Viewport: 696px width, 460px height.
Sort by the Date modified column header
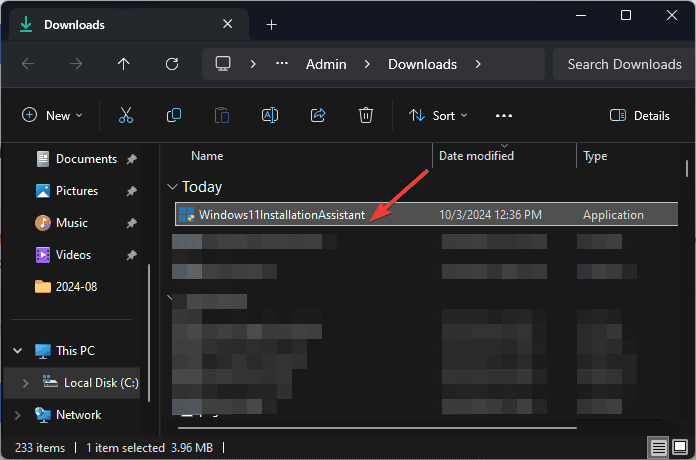(476, 156)
